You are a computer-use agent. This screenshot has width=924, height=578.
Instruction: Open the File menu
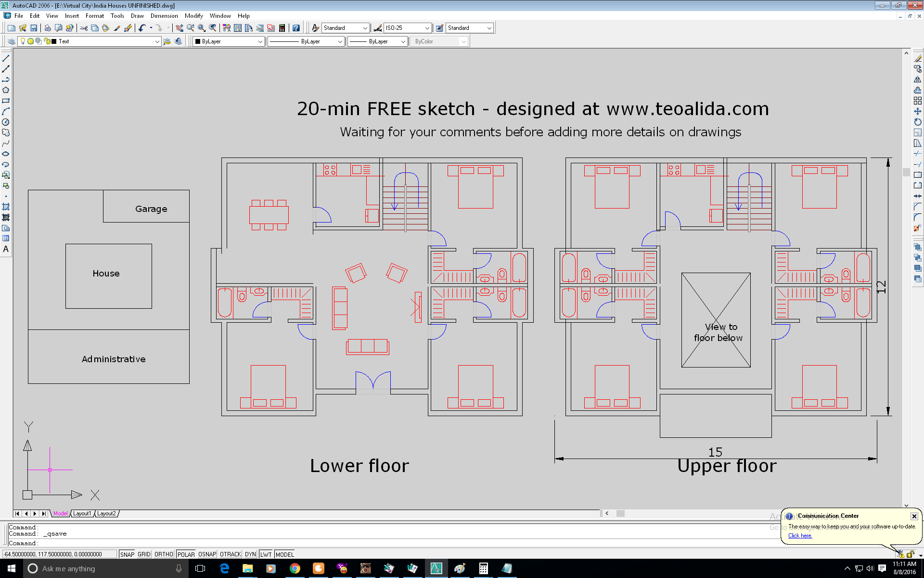tap(19, 15)
